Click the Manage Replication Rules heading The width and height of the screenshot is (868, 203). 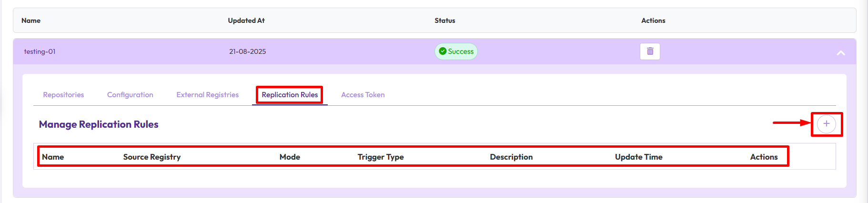coord(99,124)
